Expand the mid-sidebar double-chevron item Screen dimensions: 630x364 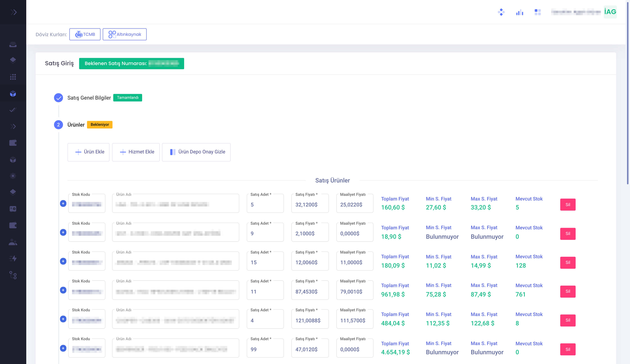click(13, 127)
